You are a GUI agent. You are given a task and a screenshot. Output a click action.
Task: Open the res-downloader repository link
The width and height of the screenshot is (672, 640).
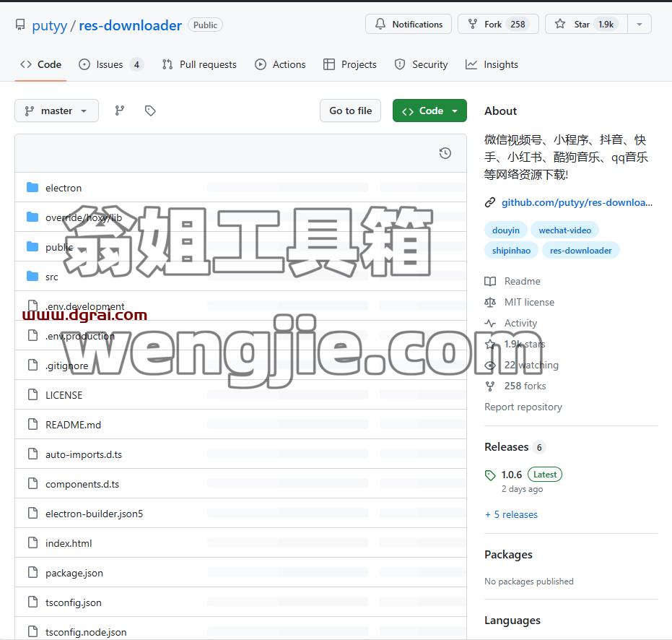[x=130, y=25]
